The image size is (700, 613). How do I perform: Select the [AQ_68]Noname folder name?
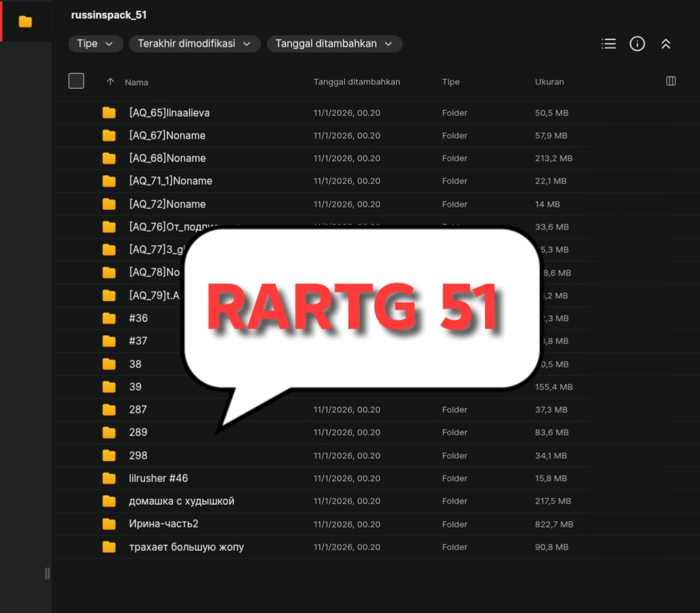coord(167,158)
